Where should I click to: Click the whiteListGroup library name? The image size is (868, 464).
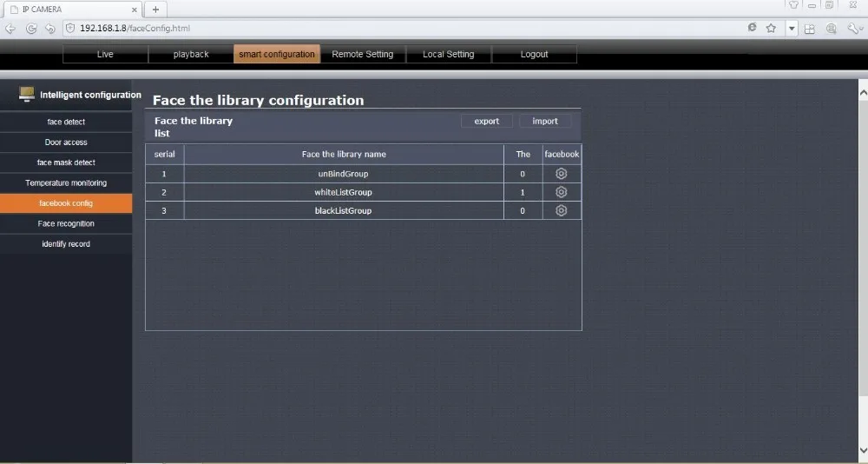pyautogui.click(x=343, y=192)
